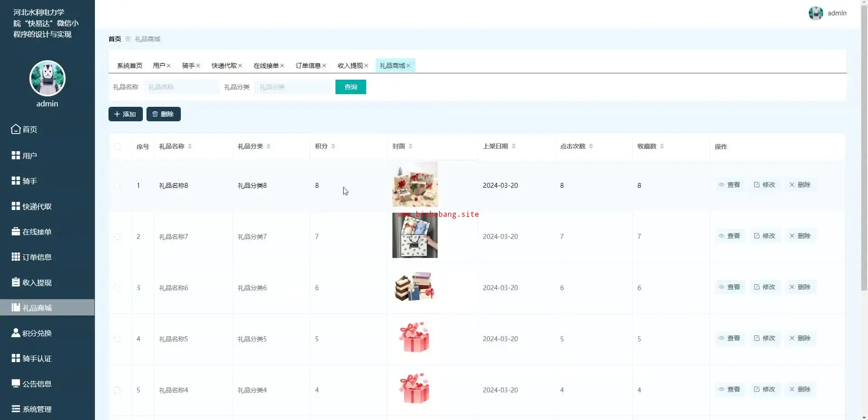
Task: Check the row for 礼品名称5
Action: click(x=118, y=339)
